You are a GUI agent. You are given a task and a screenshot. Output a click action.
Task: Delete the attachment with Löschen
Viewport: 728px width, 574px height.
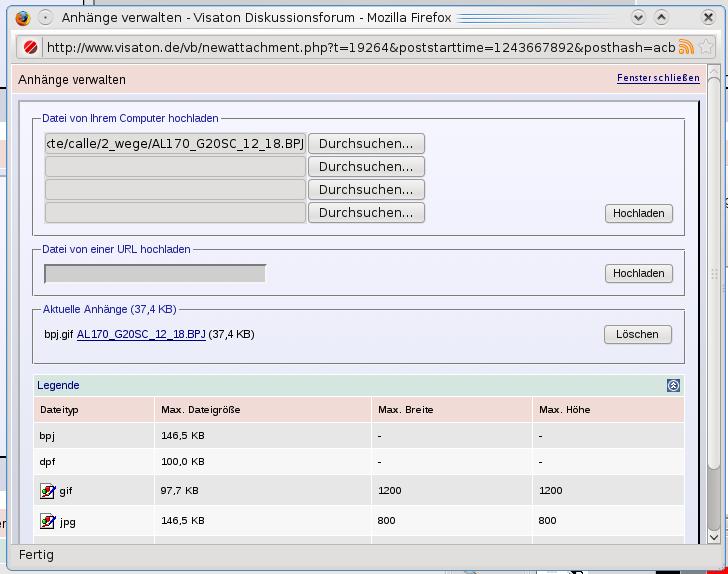coord(637,334)
